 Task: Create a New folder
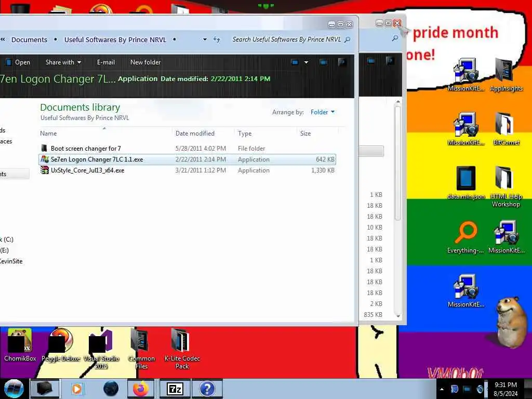145,62
